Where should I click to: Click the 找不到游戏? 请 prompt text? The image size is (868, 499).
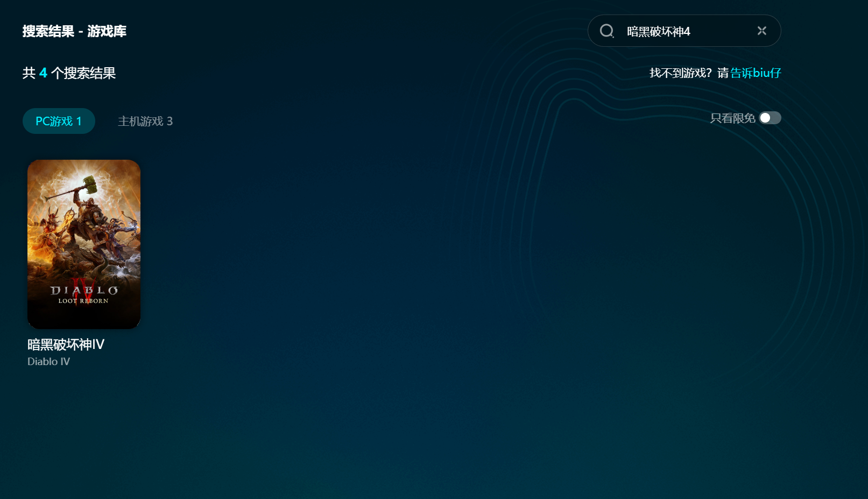click(x=689, y=73)
